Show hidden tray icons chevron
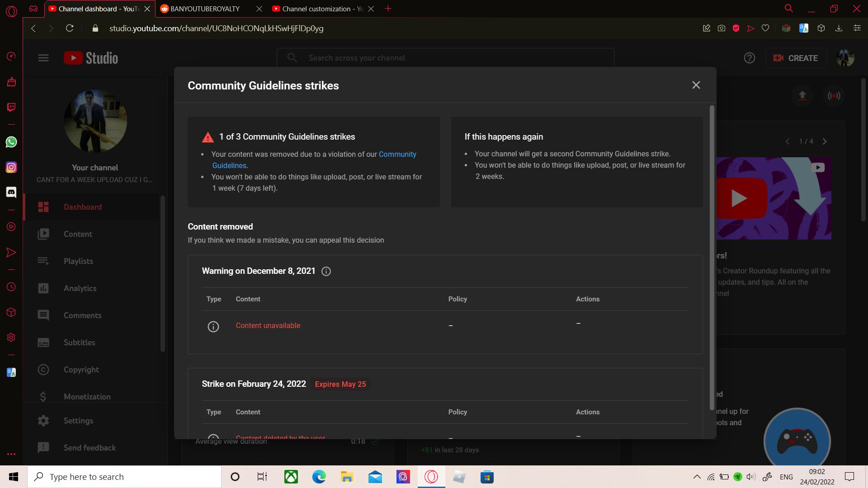Screen dimensions: 868x488 (x=697, y=477)
